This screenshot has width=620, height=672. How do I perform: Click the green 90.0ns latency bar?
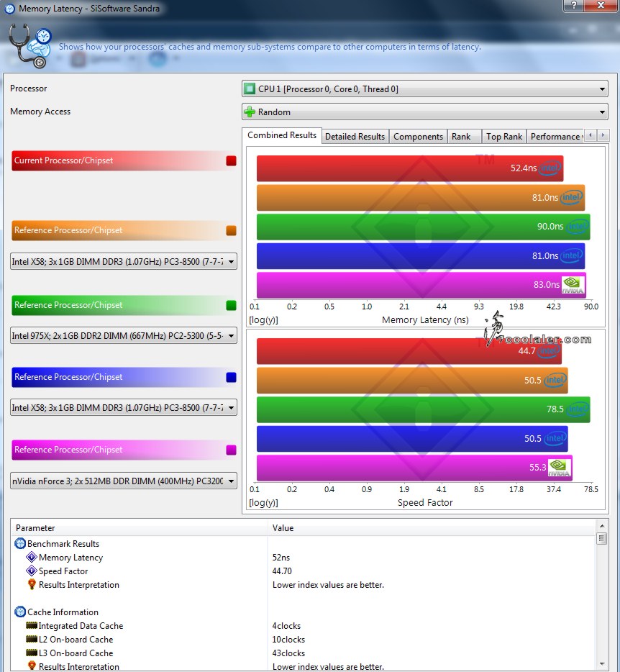424,227
